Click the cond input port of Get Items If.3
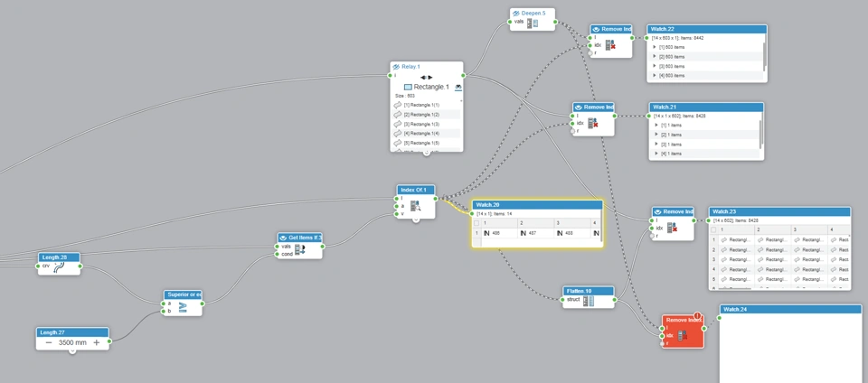 point(278,254)
